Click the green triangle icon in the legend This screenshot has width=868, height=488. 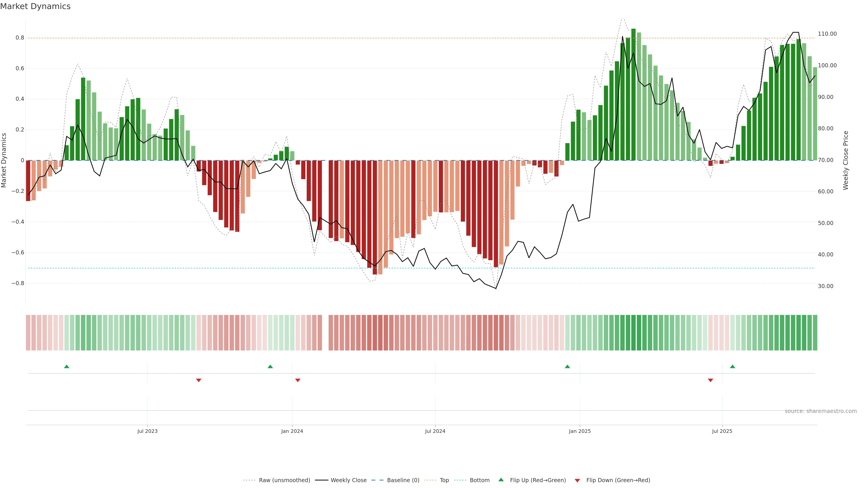click(x=501, y=480)
